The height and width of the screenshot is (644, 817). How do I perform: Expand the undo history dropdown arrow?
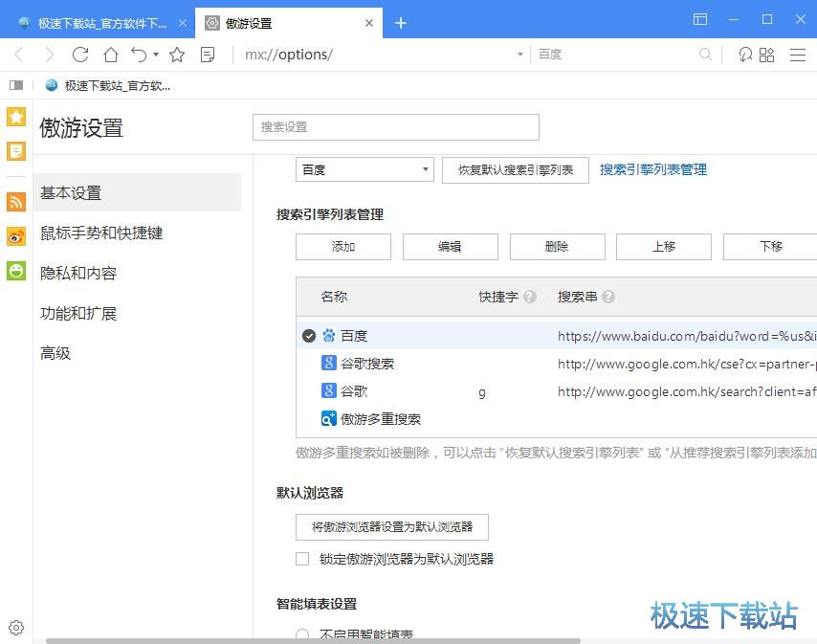pyautogui.click(x=156, y=55)
